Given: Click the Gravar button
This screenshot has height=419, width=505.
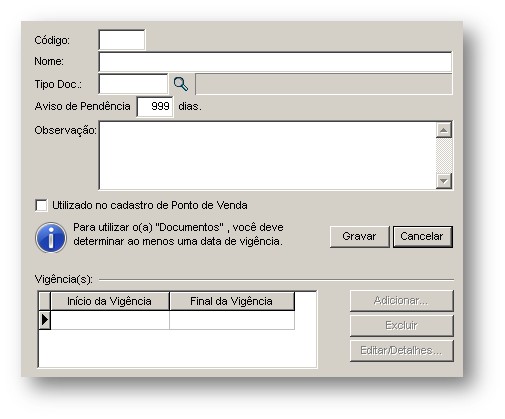Looking at the screenshot, I should (359, 237).
